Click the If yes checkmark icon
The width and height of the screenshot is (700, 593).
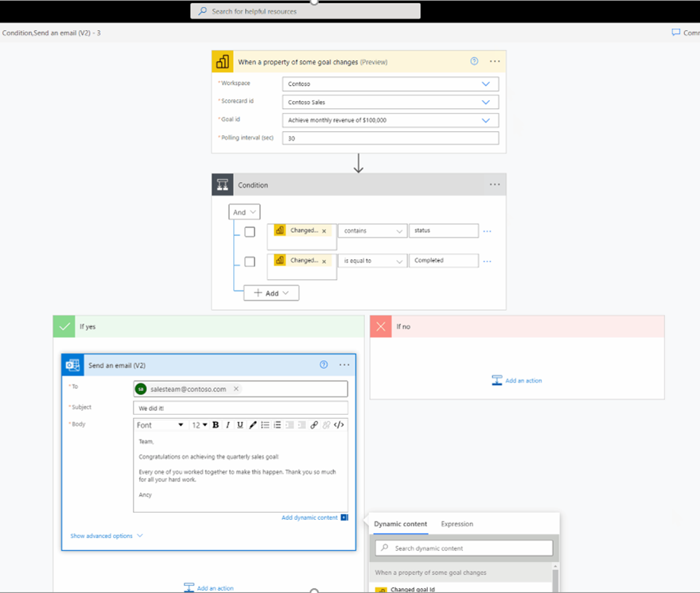pyautogui.click(x=64, y=327)
